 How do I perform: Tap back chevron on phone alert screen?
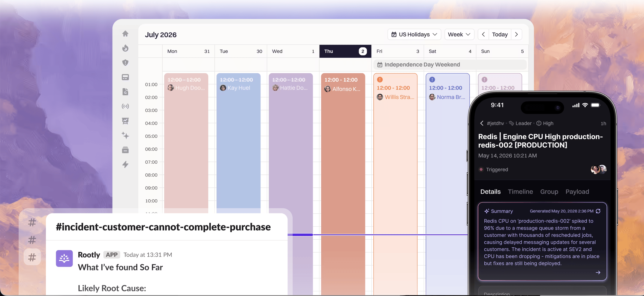point(482,123)
